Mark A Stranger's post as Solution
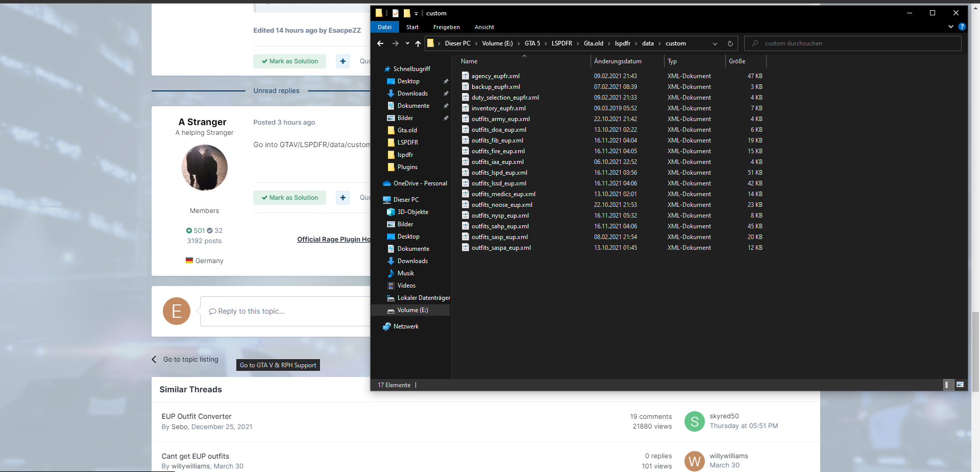The image size is (980, 472). tap(289, 198)
